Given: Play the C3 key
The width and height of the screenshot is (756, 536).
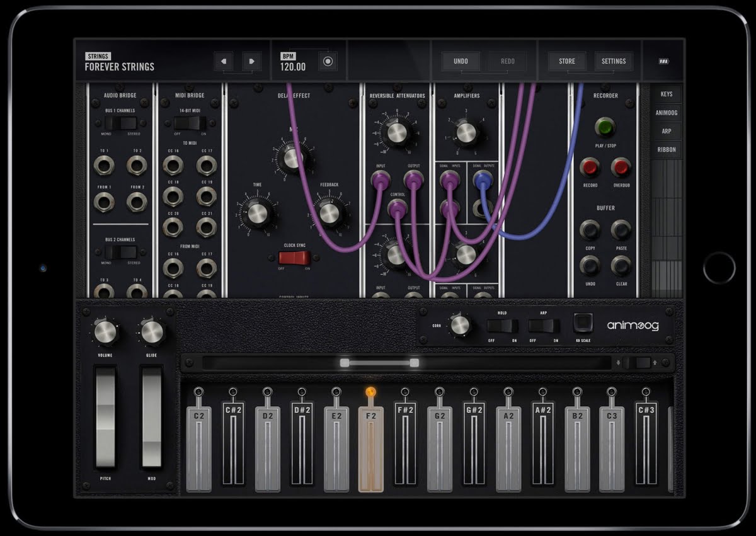Looking at the screenshot, I should point(612,448).
